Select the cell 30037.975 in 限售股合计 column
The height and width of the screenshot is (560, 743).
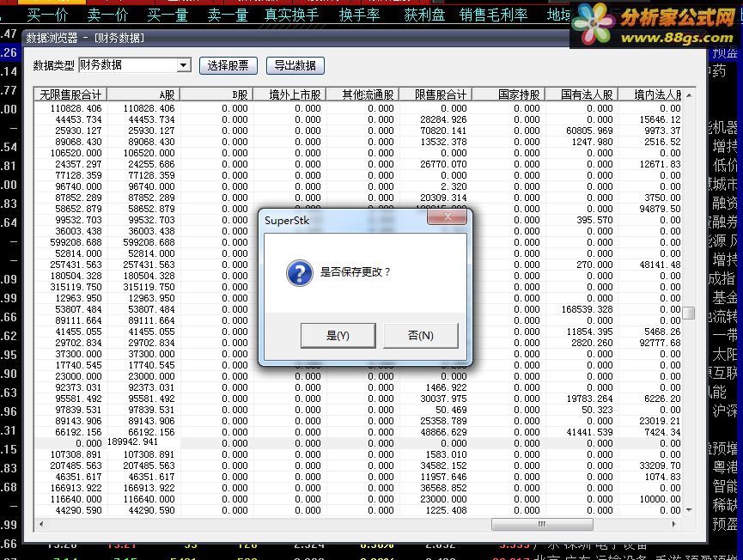443,399
